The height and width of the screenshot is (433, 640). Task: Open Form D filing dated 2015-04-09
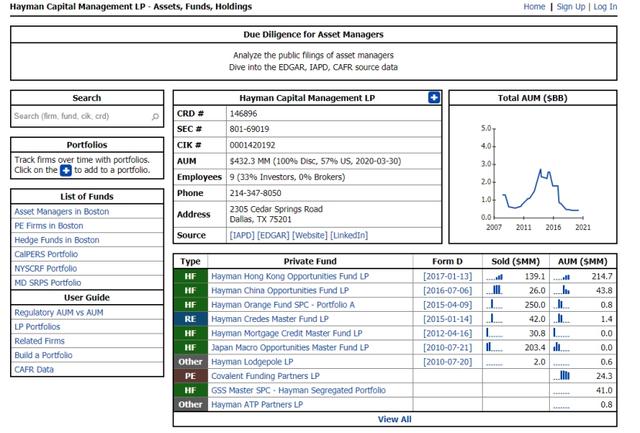[447, 305]
